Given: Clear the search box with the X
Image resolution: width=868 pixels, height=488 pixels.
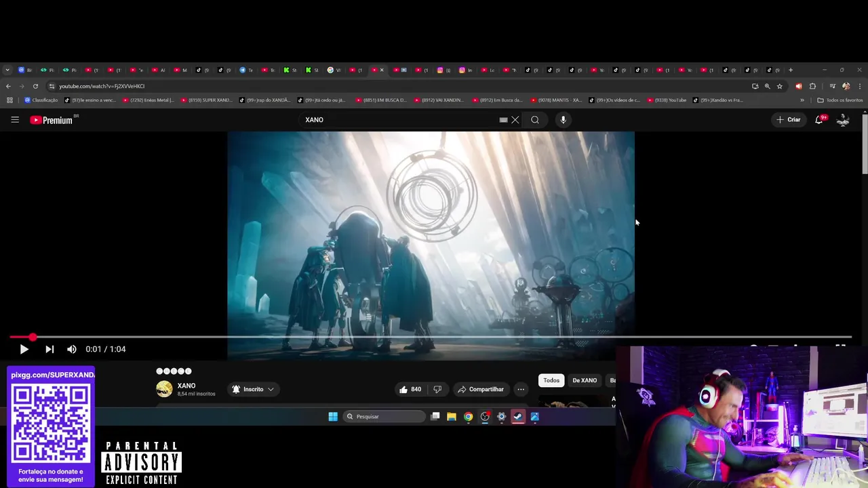Looking at the screenshot, I should 515,120.
